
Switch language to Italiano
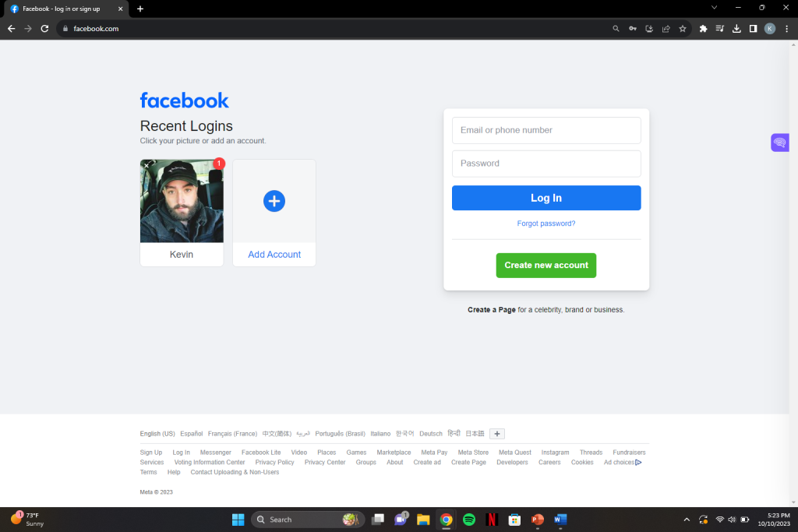click(x=380, y=434)
